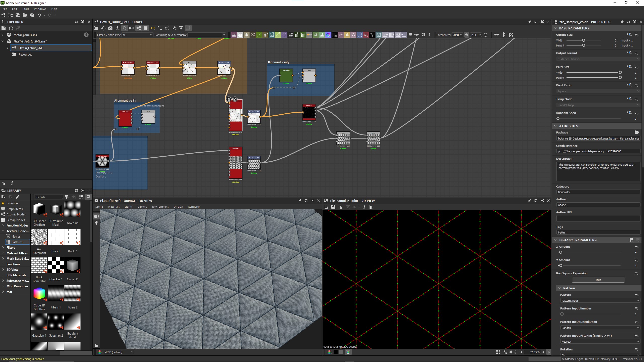Select the HSL color wheel node icon
This screenshot has width=644, height=362.
(328, 35)
